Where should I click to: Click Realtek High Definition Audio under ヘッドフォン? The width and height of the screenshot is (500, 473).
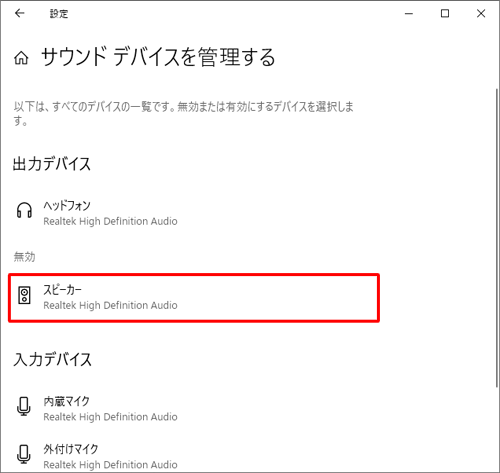pos(110,221)
